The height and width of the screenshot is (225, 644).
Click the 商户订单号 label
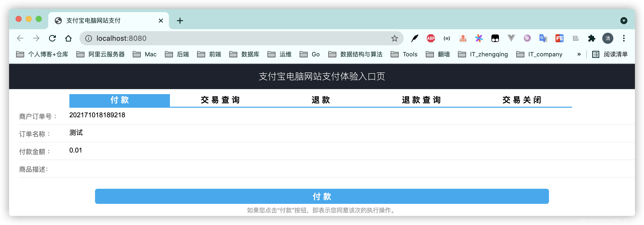pyautogui.click(x=38, y=117)
